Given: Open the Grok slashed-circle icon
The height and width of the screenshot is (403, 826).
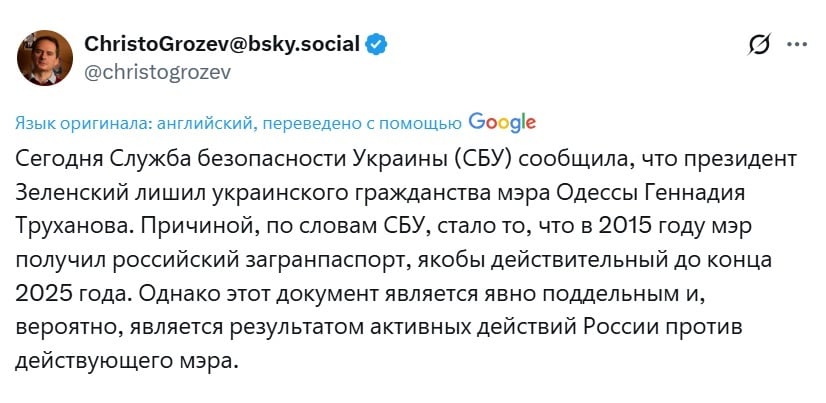Looking at the screenshot, I should click(x=759, y=45).
